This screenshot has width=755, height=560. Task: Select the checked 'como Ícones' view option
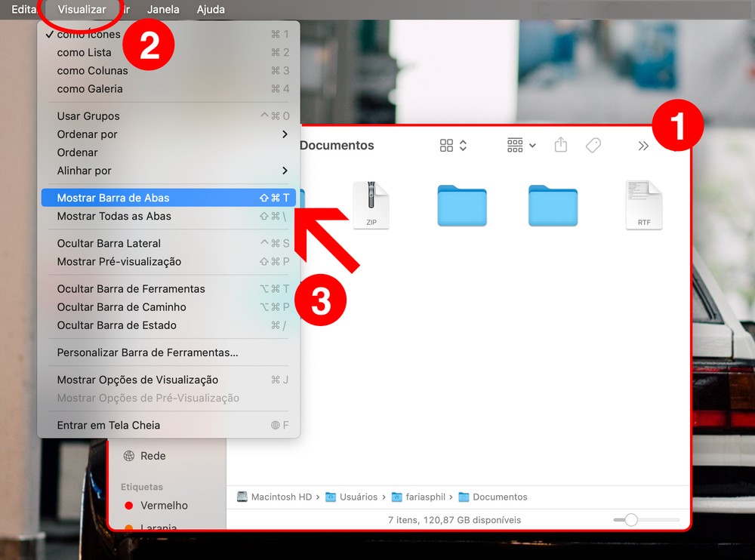[88, 34]
